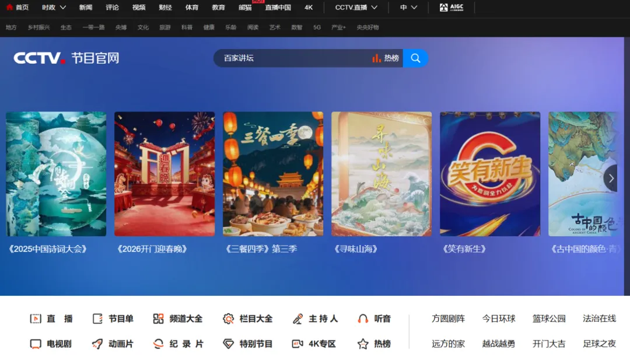Image resolution: width=630 pixels, height=364 pixels.
Task: Click the 央博 link
Action: click(x=121, y=27)
